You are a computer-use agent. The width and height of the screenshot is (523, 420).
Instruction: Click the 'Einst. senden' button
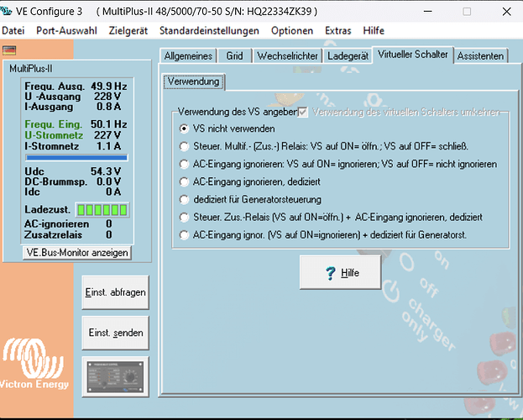pyautogui.click(x=115, y=333)
